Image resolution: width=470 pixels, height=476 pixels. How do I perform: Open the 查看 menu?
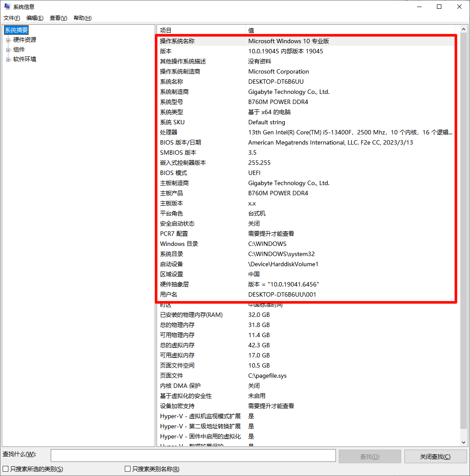click(58, 18)
